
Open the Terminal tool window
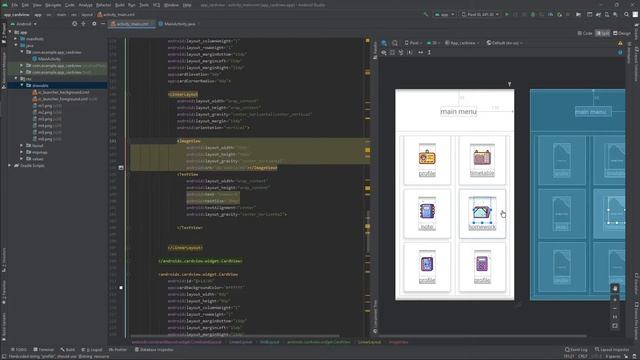pos(44,350)
